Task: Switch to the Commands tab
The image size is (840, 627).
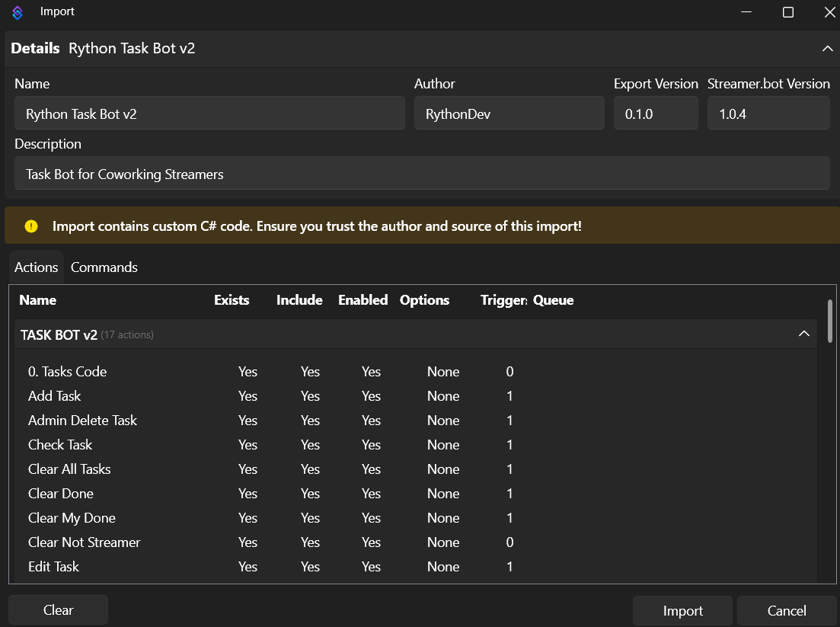Action: coord(104,267)
